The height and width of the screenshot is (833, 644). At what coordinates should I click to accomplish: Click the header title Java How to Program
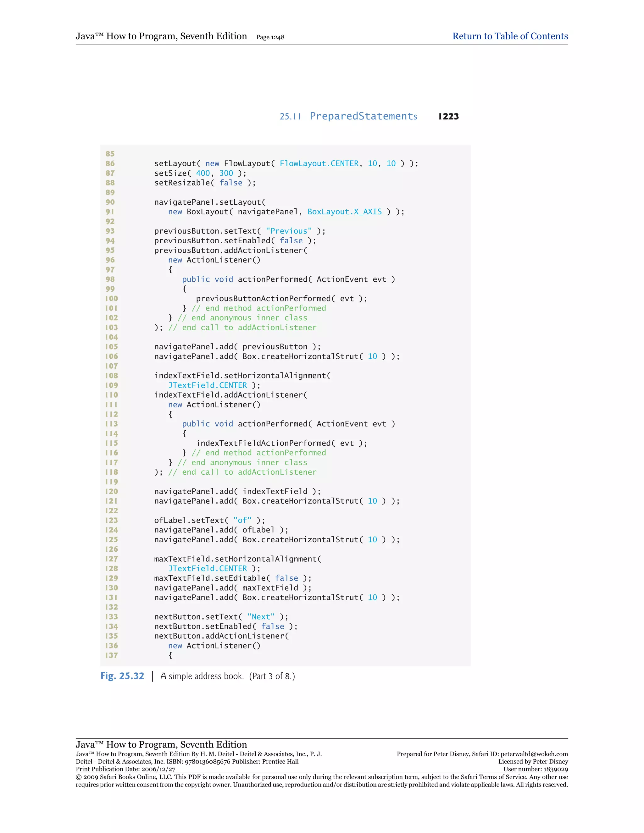click(x=161, y=36)
